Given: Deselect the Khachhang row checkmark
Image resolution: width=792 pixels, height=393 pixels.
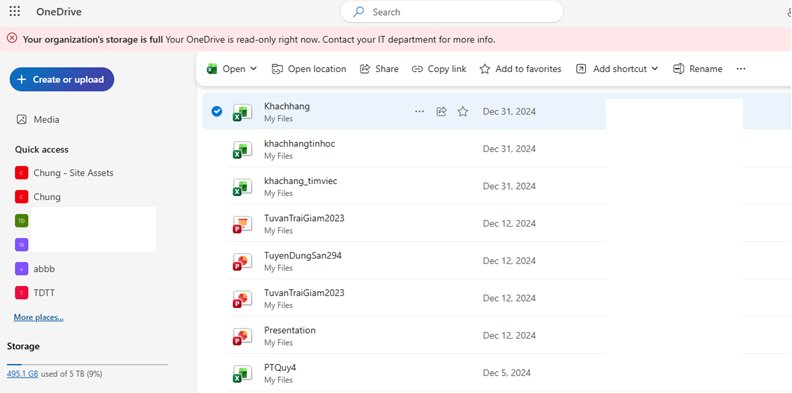Looking at the screenshot, I should pos(217,112).
